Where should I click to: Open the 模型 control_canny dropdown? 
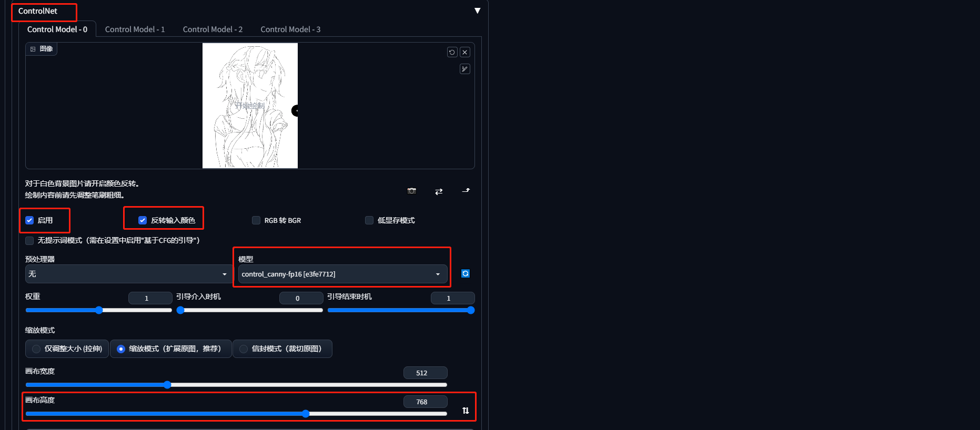(342, 274)
